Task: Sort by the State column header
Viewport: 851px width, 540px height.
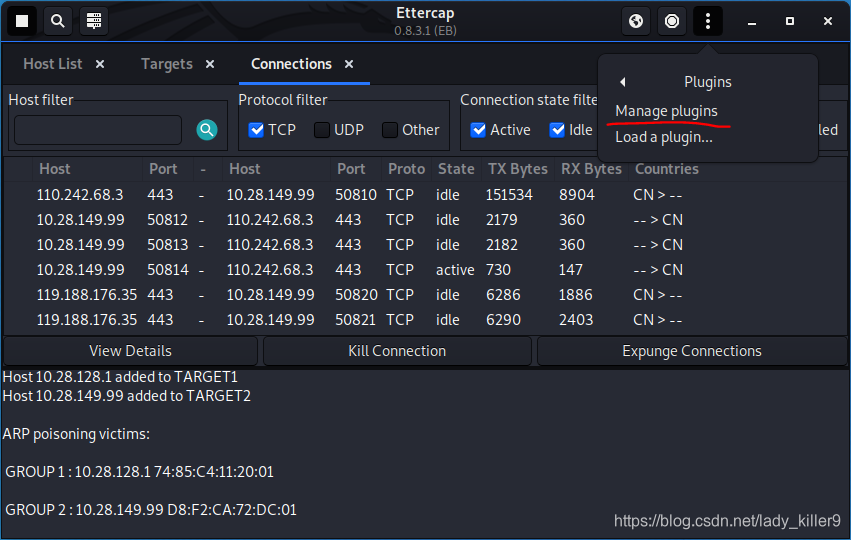Action: pyautogui.click(x=456, y=169)
